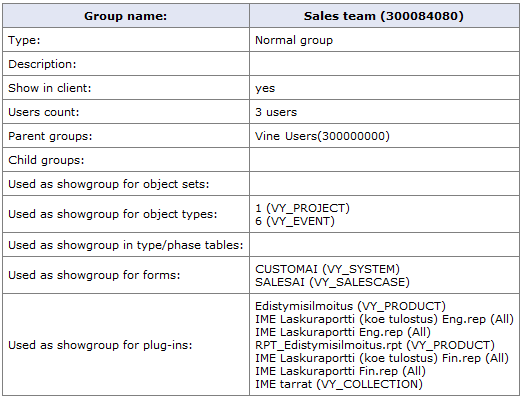
Task: Select the Sales team (300084080) header
Action: point(384,16)
